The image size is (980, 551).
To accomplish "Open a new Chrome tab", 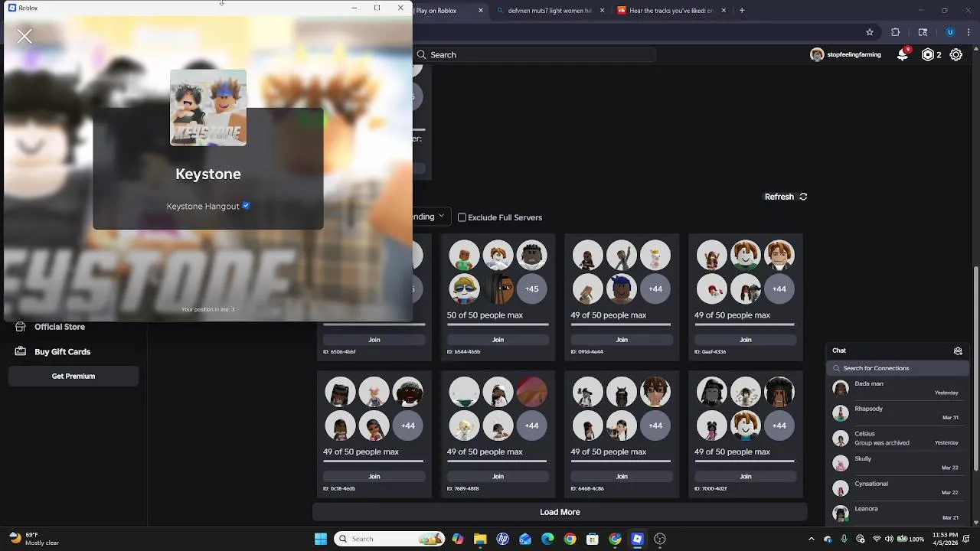I will click(742, 11).
